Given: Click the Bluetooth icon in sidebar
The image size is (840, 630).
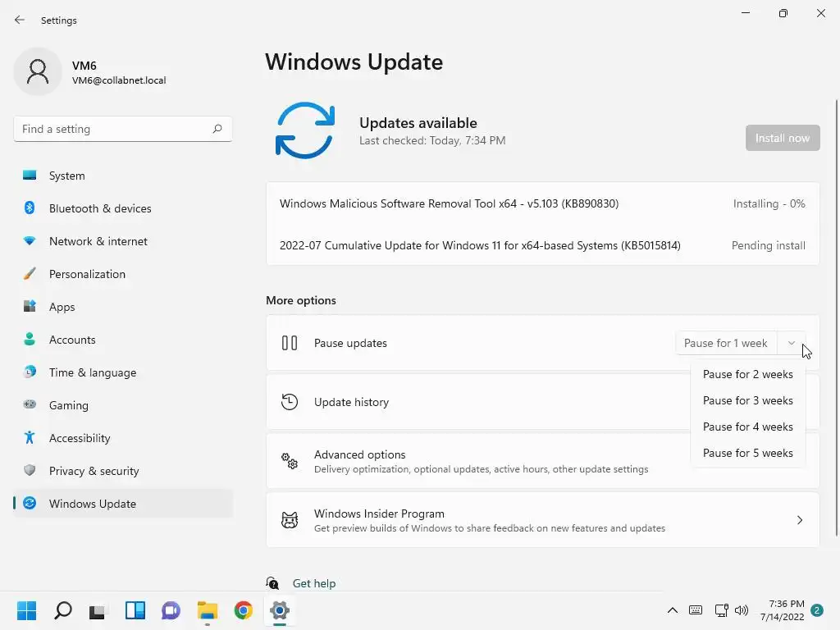Looking at the screenshot, I should (x=30, y=208).
